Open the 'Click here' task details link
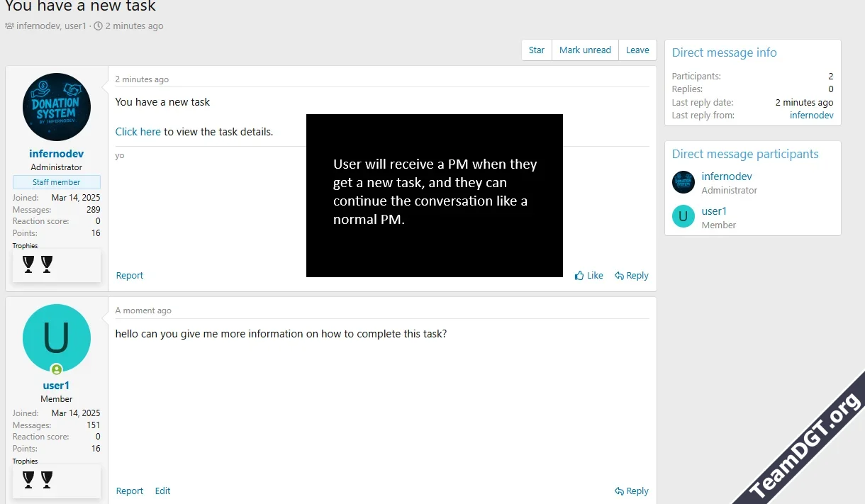This screenshot has width=865, height=504. (x=138, y=132)
